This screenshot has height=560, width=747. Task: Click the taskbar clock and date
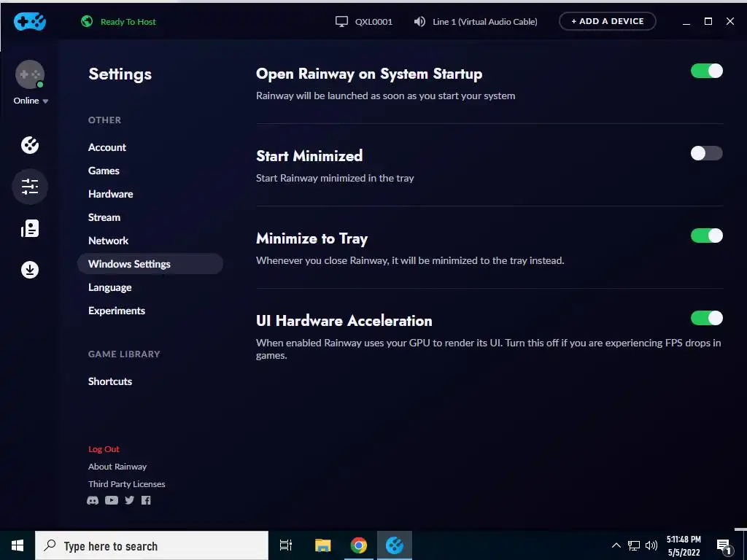(x=684, y=545)
